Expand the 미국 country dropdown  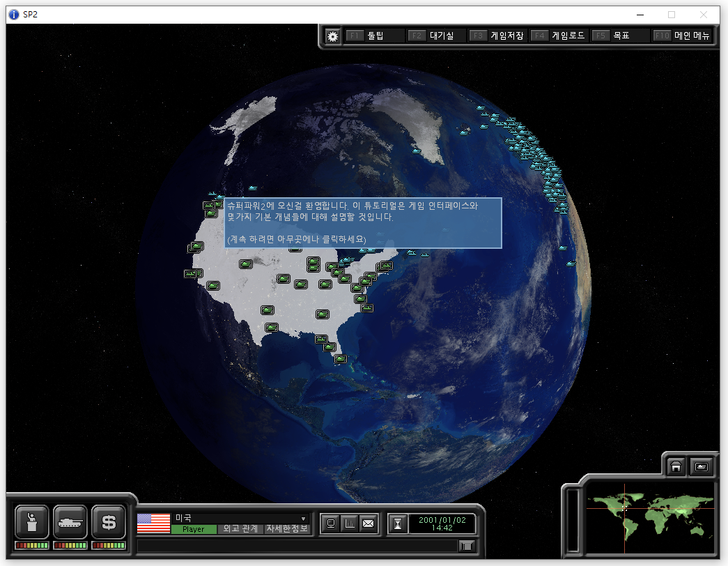(303, 519)
